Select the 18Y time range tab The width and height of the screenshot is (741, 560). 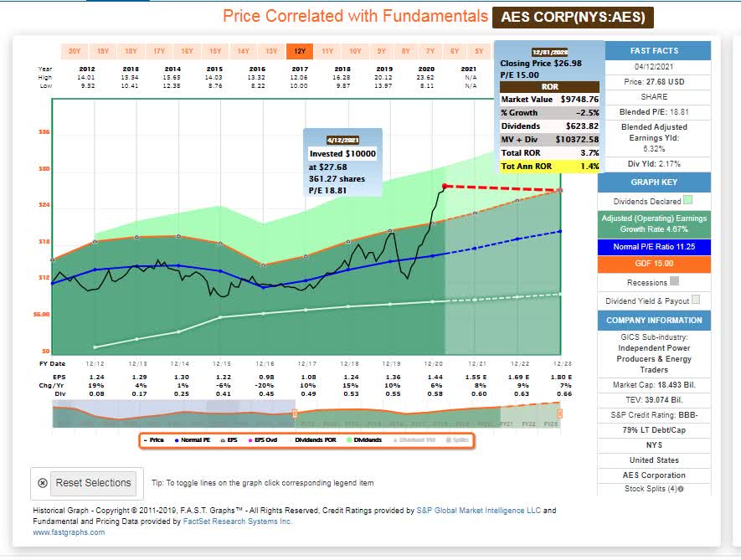click(x=131, y=52)
